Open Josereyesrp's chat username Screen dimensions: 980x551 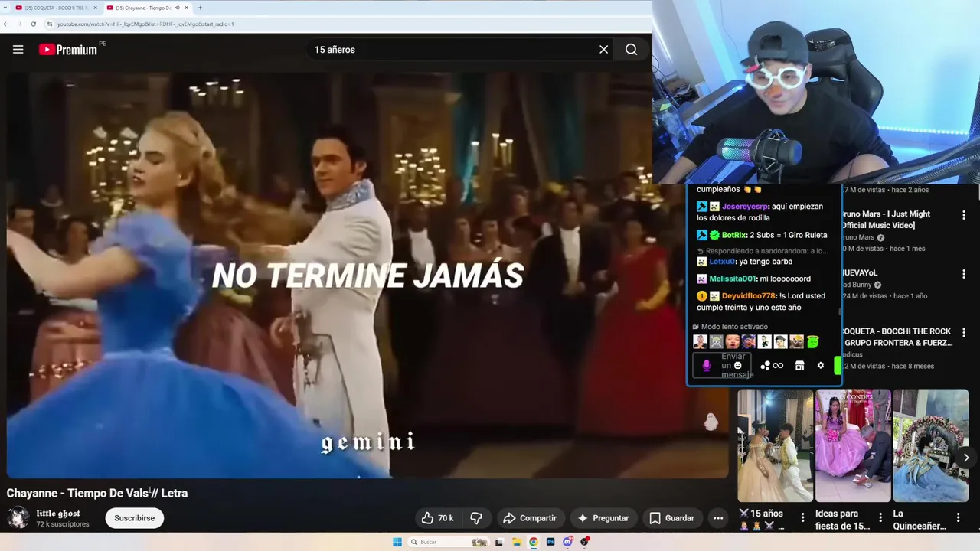(x=745, y=207)
